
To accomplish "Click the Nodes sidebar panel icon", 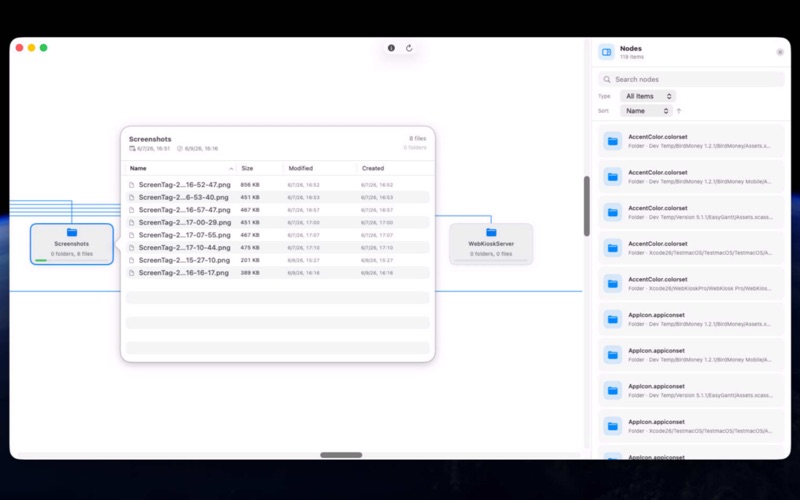I will [x=607, y=52].
